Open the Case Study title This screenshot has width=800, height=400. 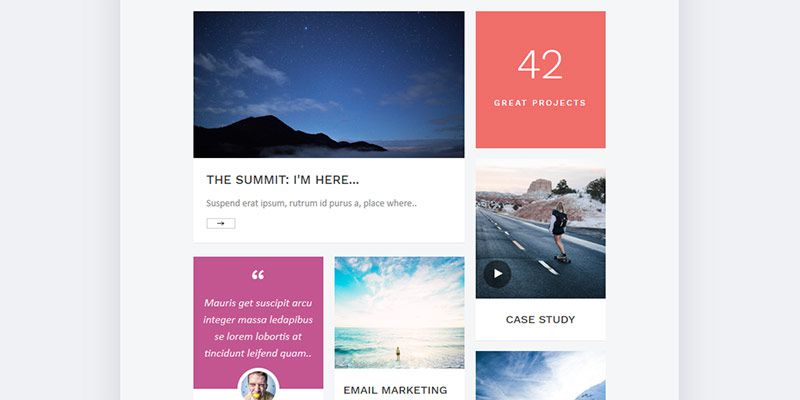(x=540, y=320)
